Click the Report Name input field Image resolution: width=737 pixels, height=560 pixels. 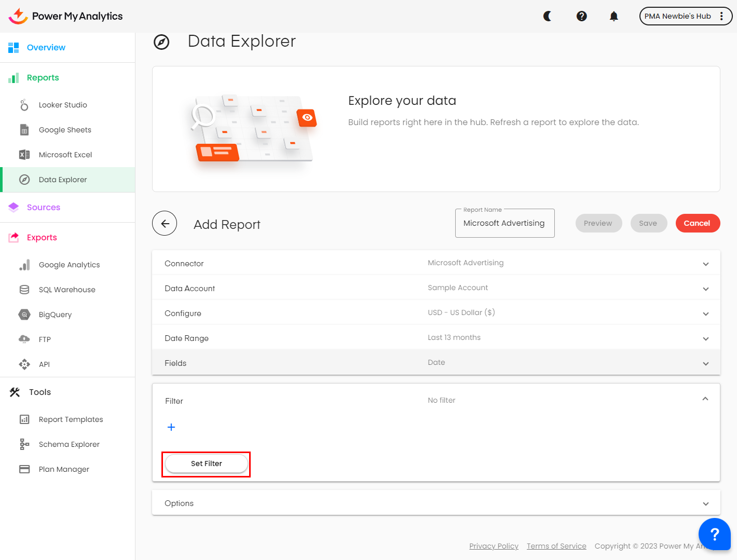tap(504, 224)
